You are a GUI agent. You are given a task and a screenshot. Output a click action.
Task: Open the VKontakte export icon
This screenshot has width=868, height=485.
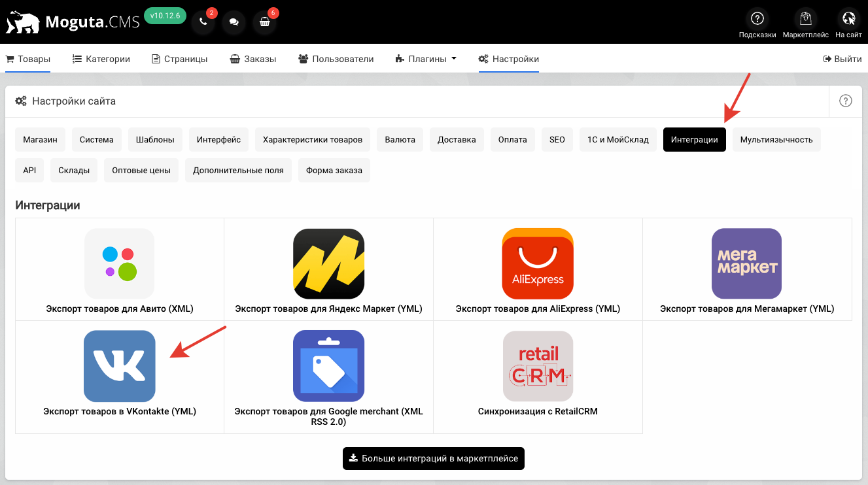tap(120, 366)
